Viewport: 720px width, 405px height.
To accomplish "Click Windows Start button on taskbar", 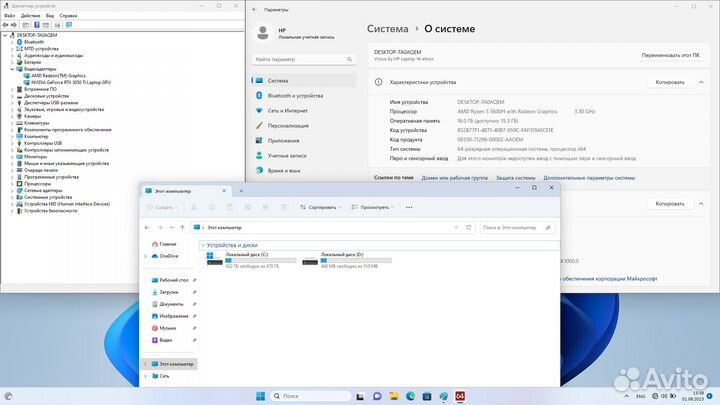I will [260, 396].
